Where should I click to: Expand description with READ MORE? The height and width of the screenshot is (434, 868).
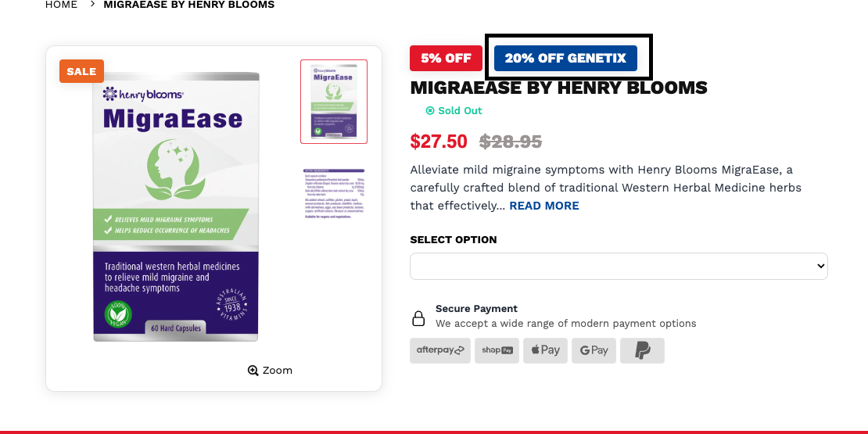(x=544, y=206)
